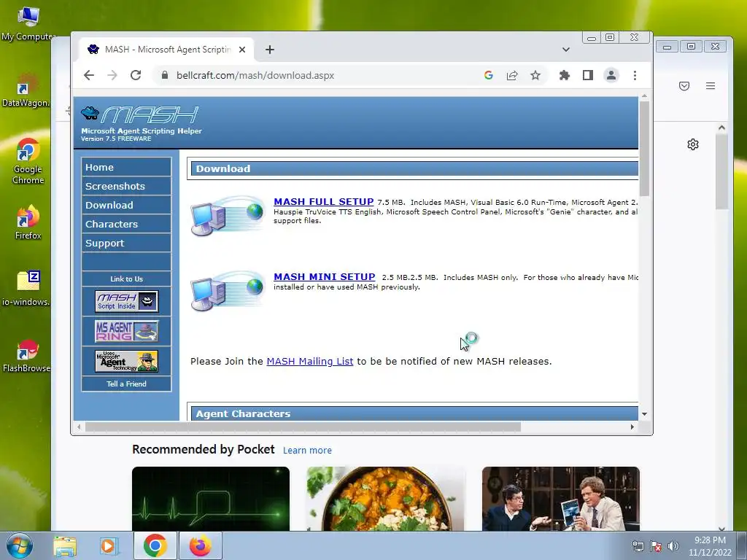Click the padlock icon in Chrome's address bar
This screenshot has height=560, width=747.
click(x=165, y=75)
